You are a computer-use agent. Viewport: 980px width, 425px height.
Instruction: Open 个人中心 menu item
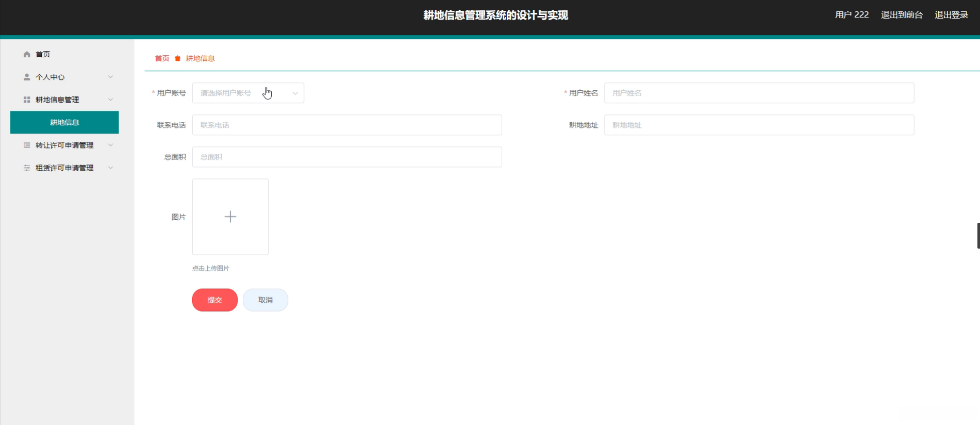[x=64, y=77]
